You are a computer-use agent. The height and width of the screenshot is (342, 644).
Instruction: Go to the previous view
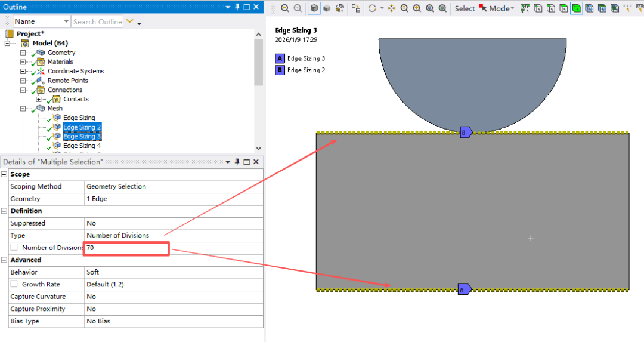click(284, 8)
